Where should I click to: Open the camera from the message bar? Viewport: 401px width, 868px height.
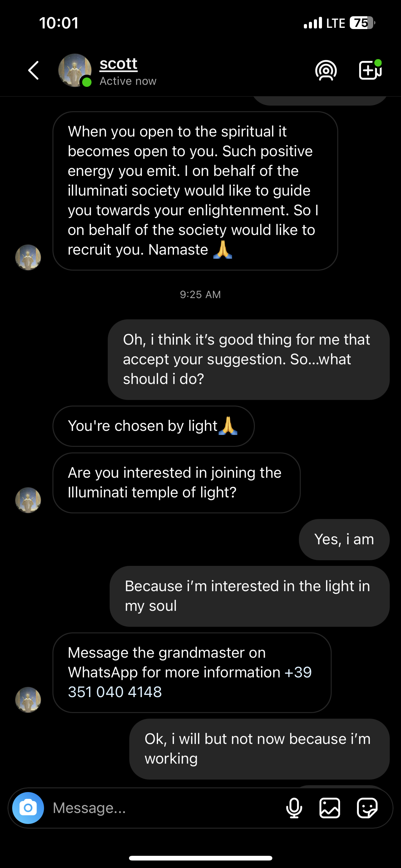click(x=28, y=808)
